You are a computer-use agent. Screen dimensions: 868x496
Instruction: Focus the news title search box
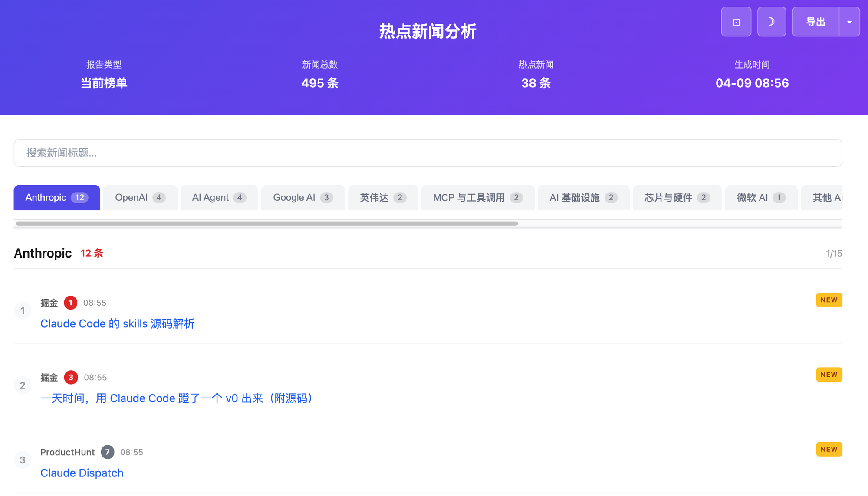pos(427,153)
